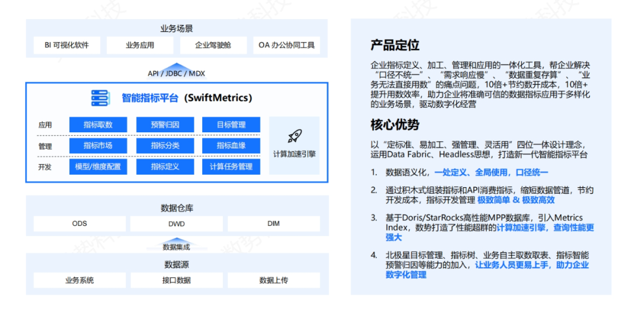Click blue text 极致简单 & 极致高效
The width and height of the screenshot is (644, 310).
516,200
